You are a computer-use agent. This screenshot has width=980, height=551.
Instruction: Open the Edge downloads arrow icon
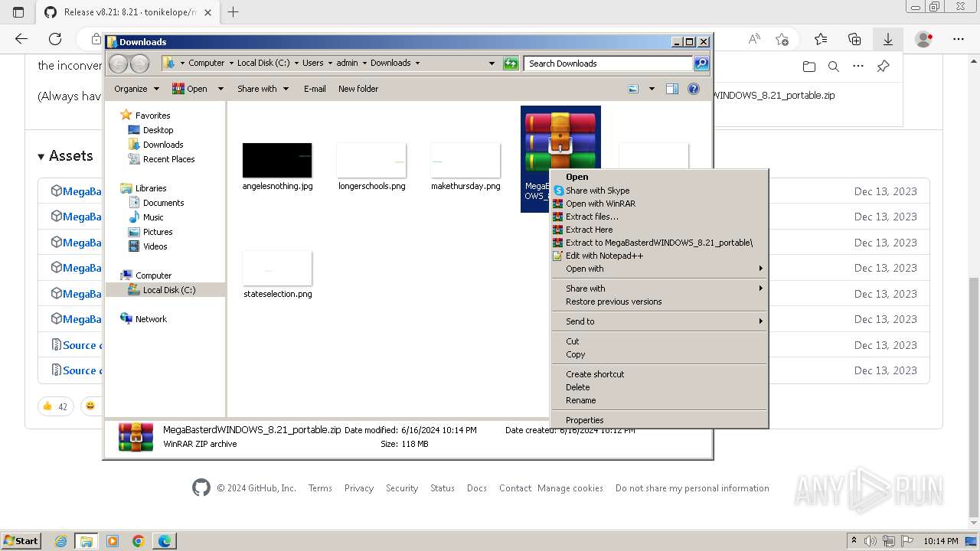(x=887, y=39)
